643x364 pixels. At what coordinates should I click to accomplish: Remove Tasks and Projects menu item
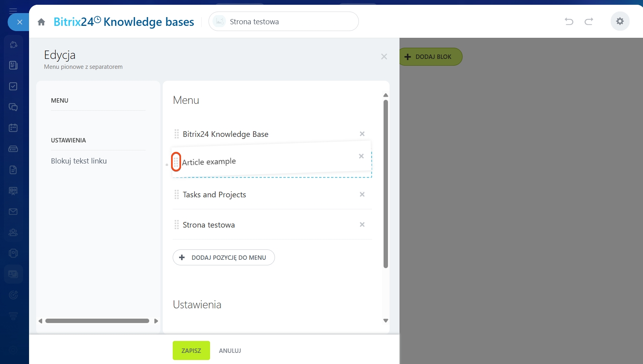tap(362, 194)
